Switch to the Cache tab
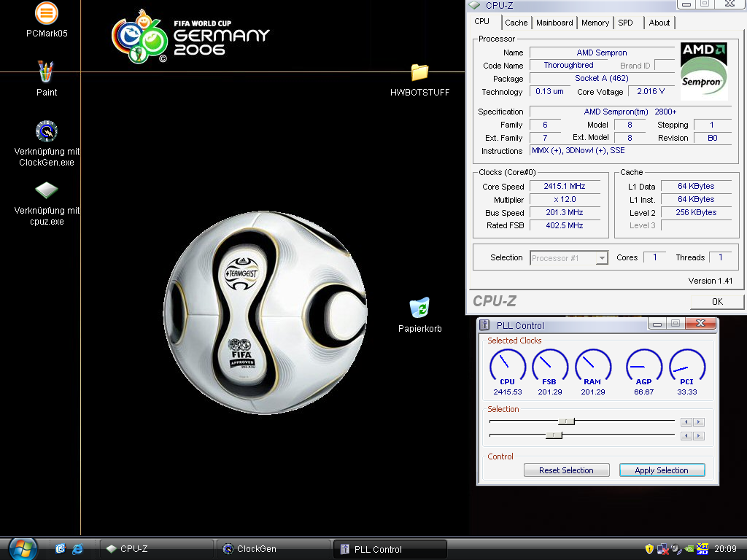 516,23
